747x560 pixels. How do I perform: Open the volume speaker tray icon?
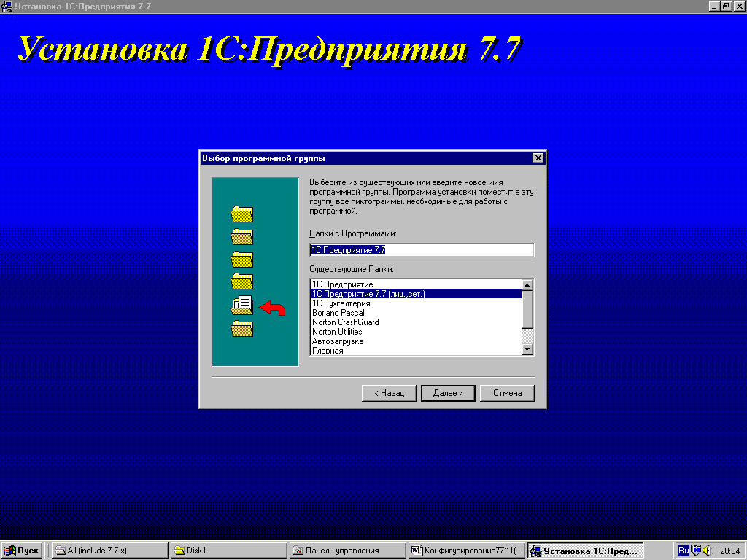click(707, 551)
